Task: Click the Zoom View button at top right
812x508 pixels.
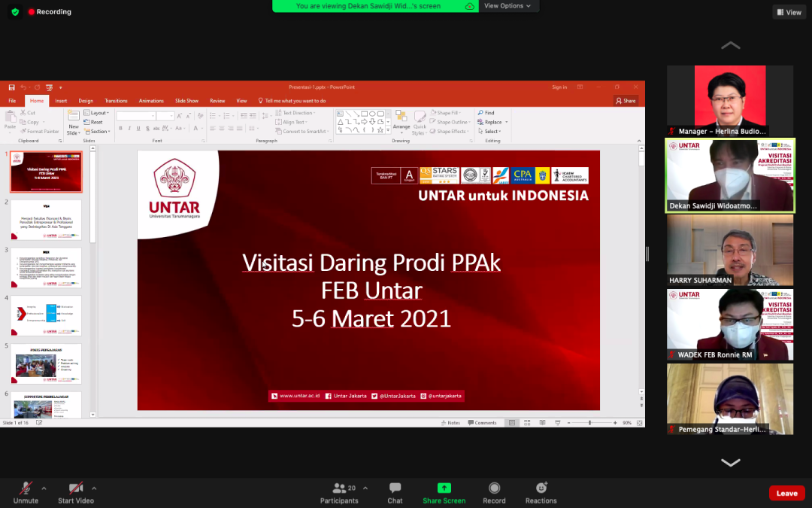Action: coord(789,13)
